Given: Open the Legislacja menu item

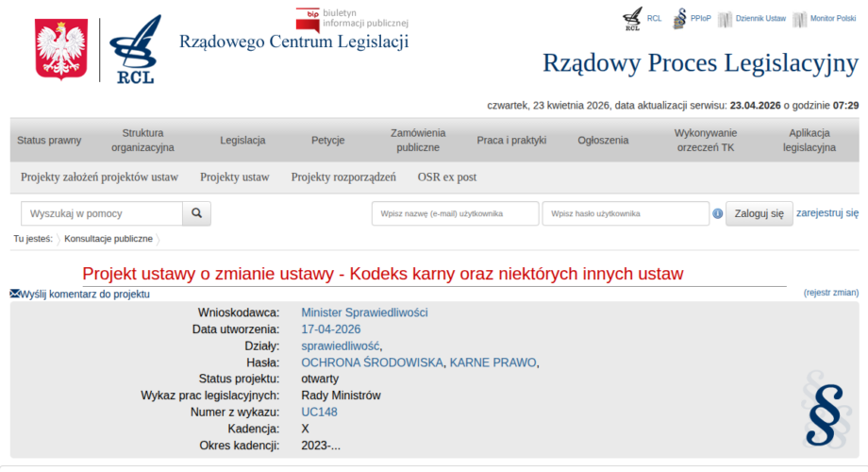Looking at the screenshot, I should pyautogui.click(x=242, y=141).
